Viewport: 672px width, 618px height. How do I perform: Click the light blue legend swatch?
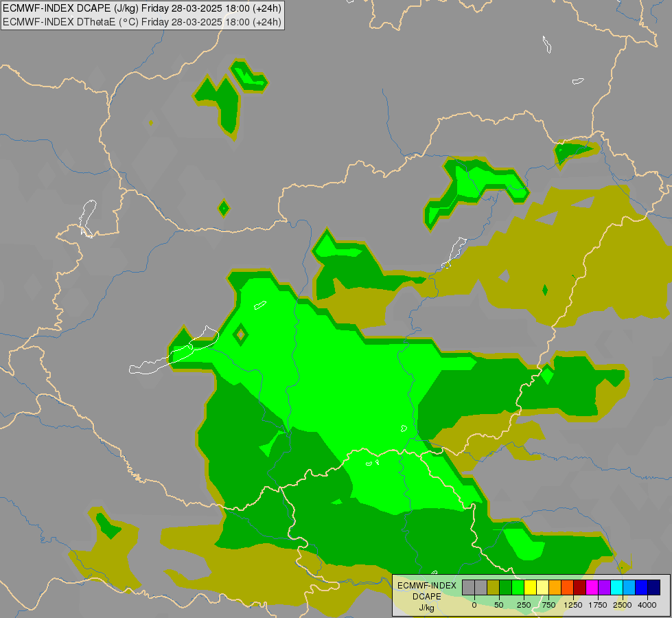click(x=629, y=587)
